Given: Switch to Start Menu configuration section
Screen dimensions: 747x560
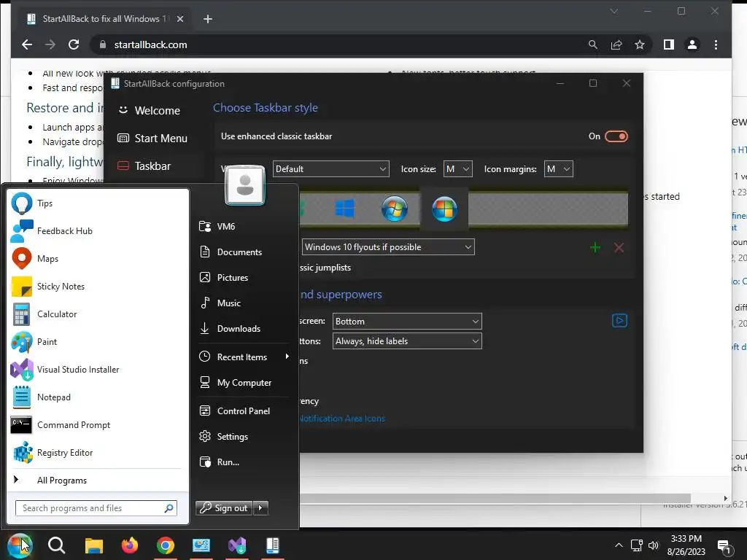Looking at the screenshot, I should tap(152, 138).
